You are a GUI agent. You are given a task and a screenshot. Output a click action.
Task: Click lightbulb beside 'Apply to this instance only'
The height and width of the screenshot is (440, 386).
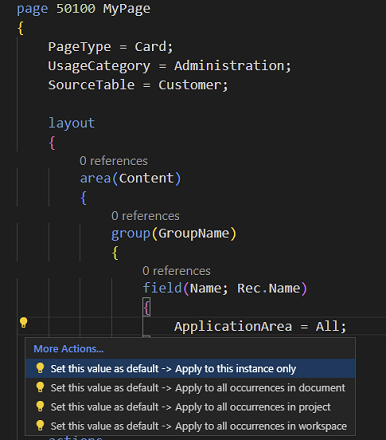[40, 368]
